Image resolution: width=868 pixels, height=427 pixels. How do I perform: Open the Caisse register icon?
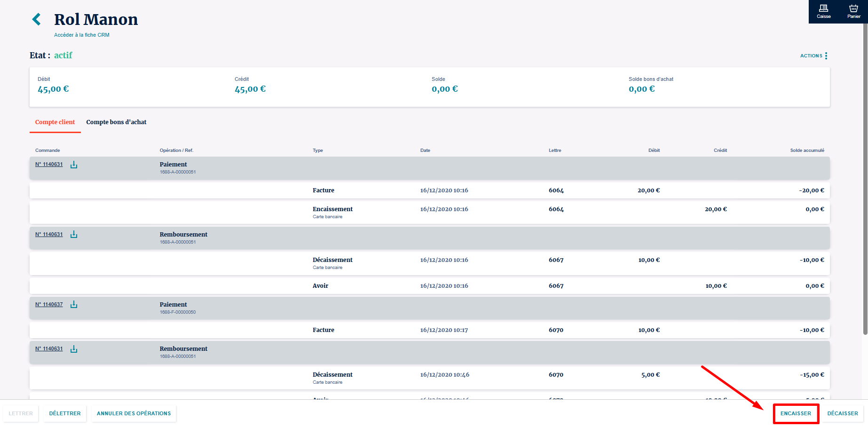[x=823, y=11]
